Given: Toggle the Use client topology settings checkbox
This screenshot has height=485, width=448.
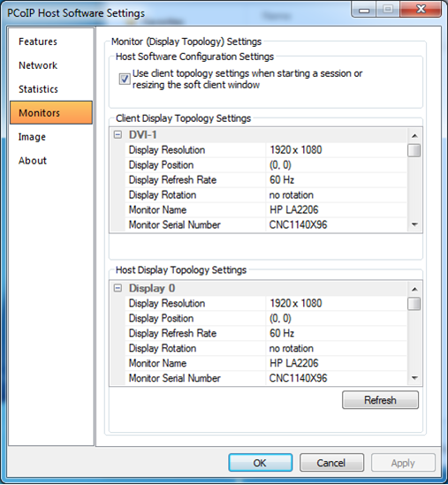Looking at the screenshot, I should [x=125, y=79].
